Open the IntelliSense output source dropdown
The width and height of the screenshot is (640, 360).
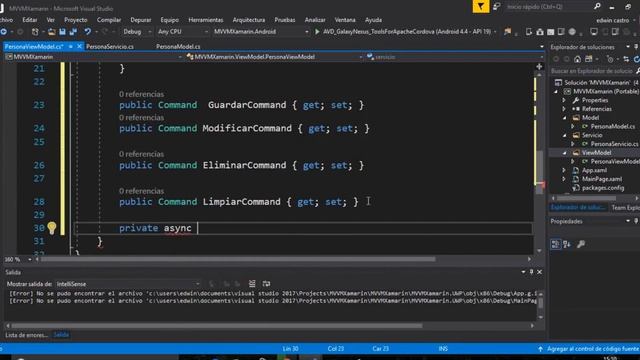pos(128,284)
